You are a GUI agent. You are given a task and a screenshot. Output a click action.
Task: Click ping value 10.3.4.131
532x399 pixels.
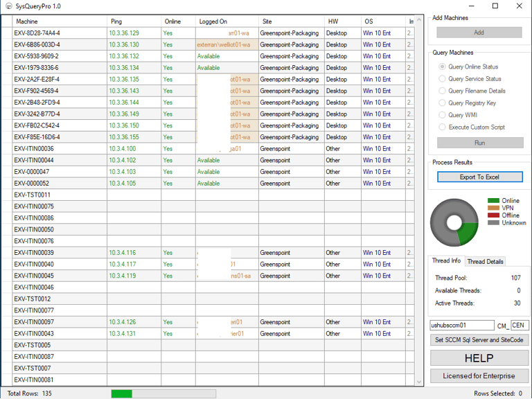(122, 333)
